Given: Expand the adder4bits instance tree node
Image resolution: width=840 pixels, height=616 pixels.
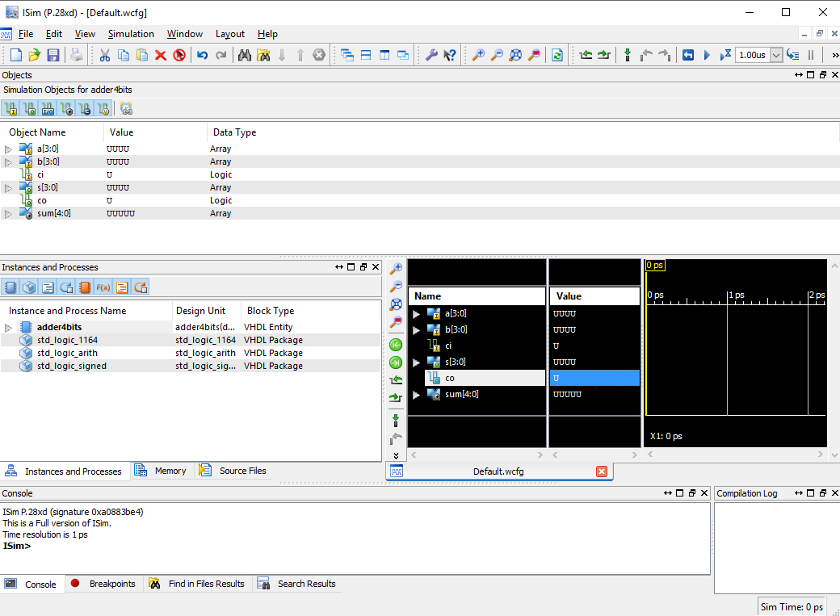Looking at the screenshot, I should click(x=8, y=327).
